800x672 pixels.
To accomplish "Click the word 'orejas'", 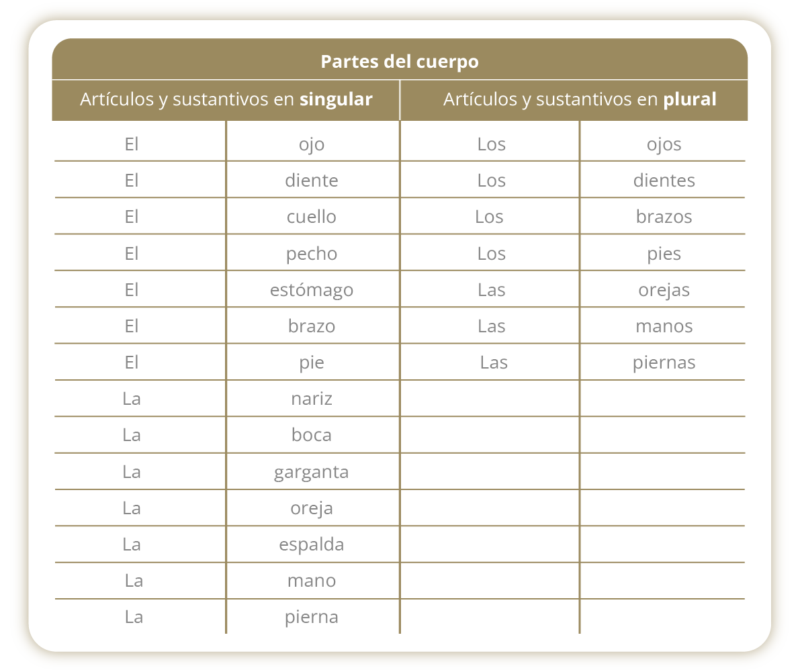I will pos(664,289).
